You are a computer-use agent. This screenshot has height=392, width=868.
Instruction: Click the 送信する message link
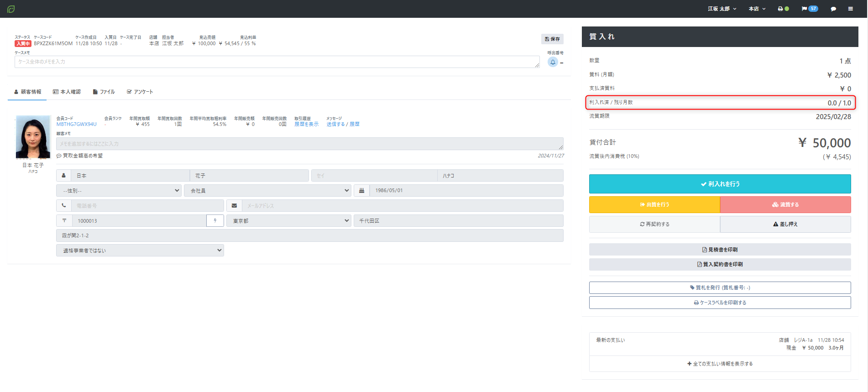(335, 124)
